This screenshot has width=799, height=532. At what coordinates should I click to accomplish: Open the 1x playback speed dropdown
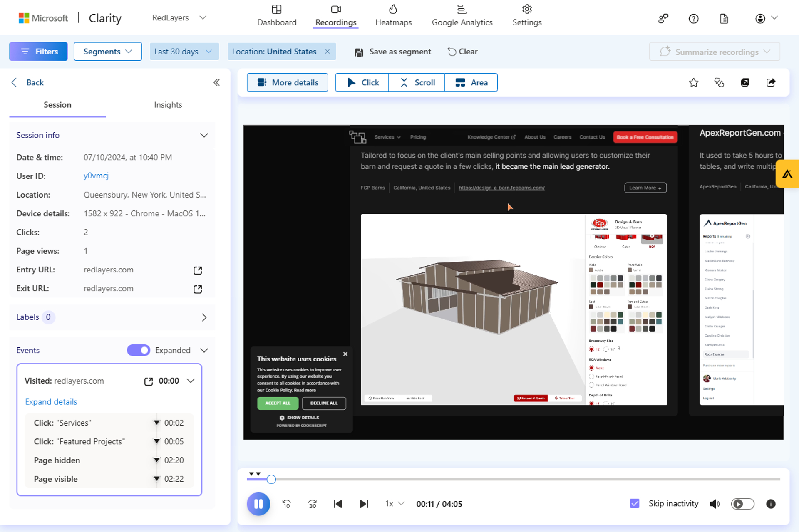(x=395, y=504)
